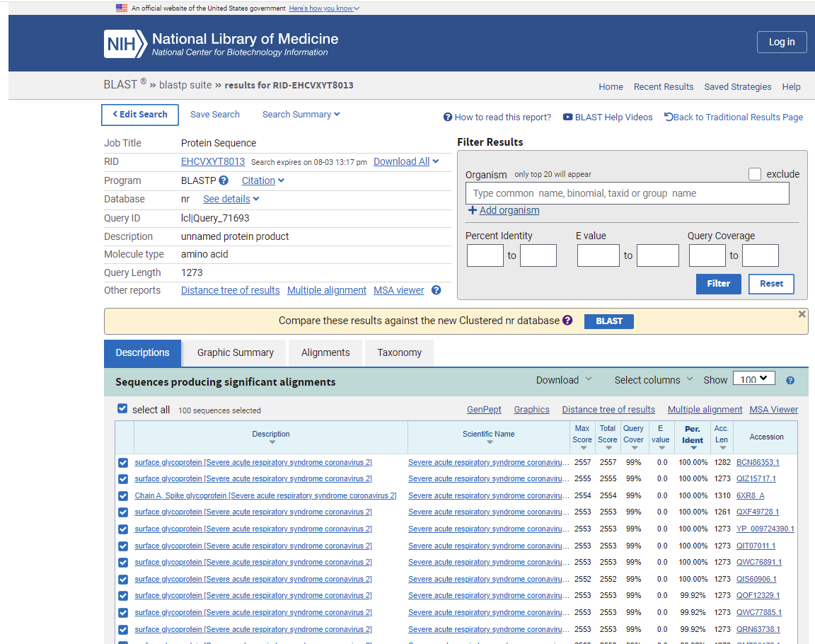This screenshot has width=815, height=644.
Task: Click the E value maximum field
Action: pyautogui.click(x=657, y=255)
